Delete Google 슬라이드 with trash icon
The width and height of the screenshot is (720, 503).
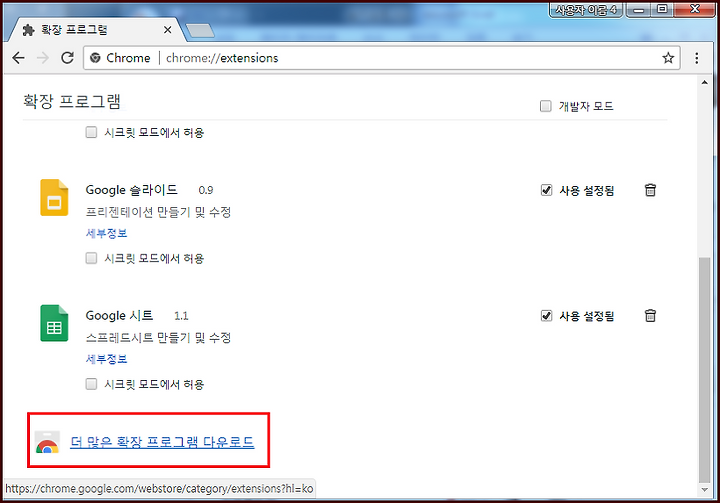coord(650,190)
